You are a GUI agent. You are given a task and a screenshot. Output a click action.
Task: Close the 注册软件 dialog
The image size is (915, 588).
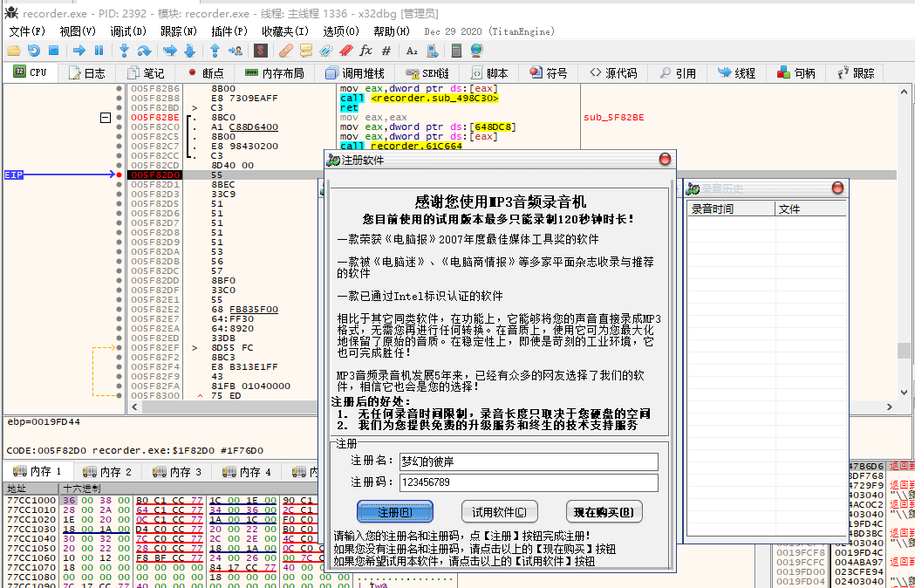tap(665, 160)
